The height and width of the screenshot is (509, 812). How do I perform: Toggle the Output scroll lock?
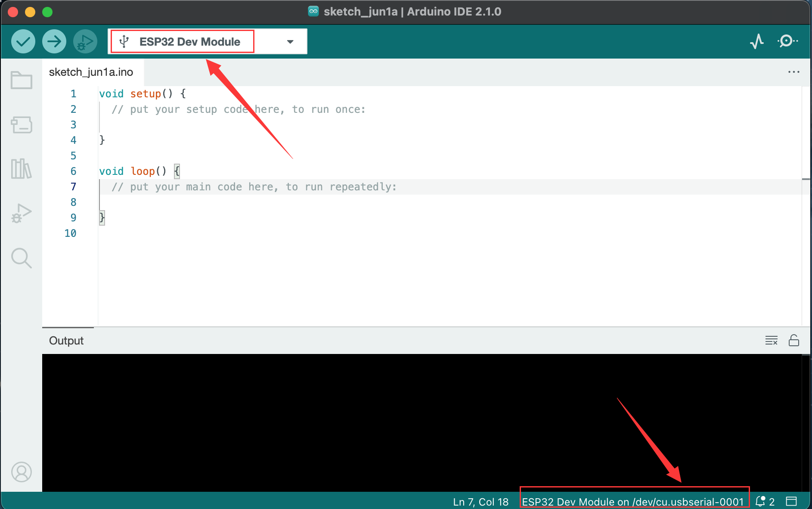click(793, 341)
